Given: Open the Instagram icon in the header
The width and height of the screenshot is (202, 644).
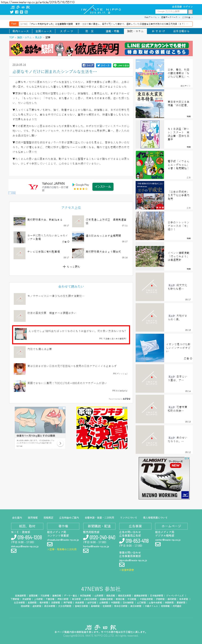Looking at the screenshot, I should point(26,12).
